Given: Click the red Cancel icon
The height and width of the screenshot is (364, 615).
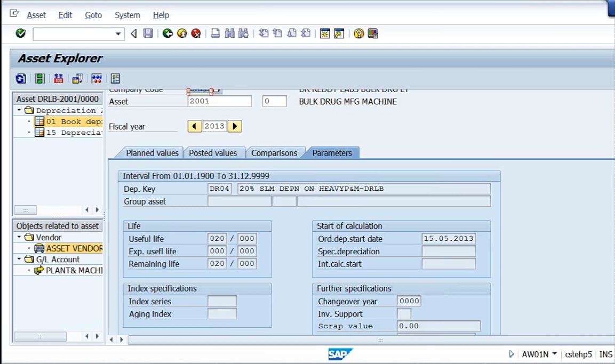Looking at the screenshot, I should [x=196, y=34].
